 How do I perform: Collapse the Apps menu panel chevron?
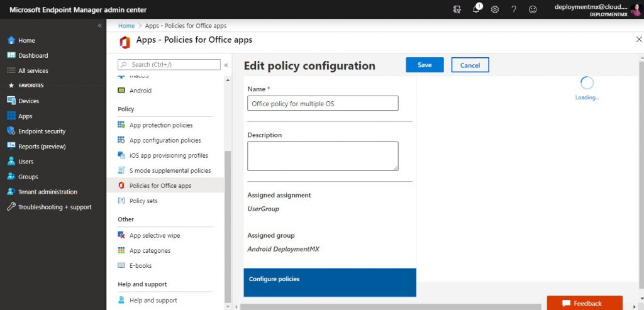click(x=226, y=65)
